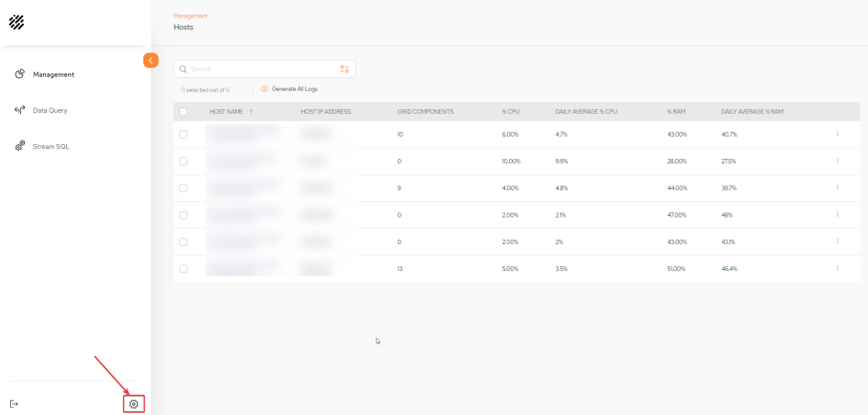Click the logout icon in sidebar
The width and height of the screenshot is (868, 415).
tap(15, 404)
